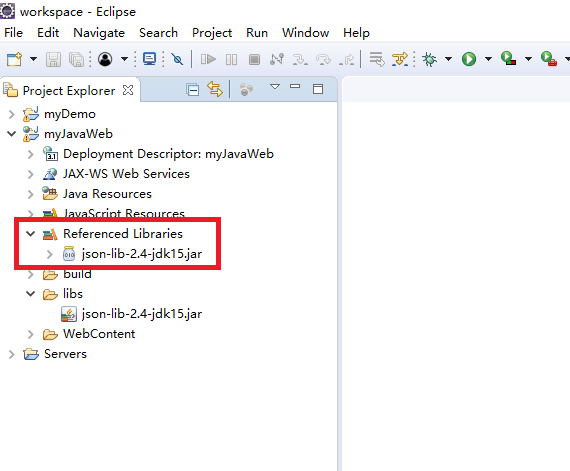
Task: Maximize the Project Explorer view
Action: click(318, 89)
